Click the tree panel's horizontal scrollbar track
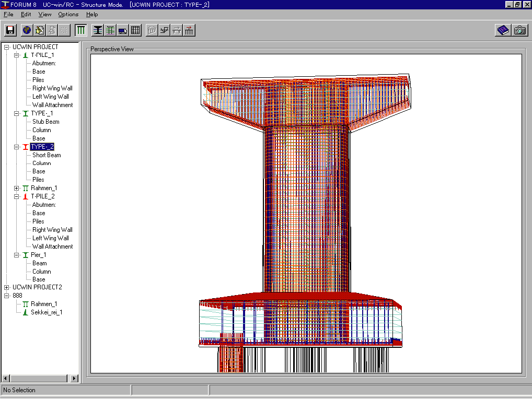Screen dimensions: 532x399 point(39,378)
